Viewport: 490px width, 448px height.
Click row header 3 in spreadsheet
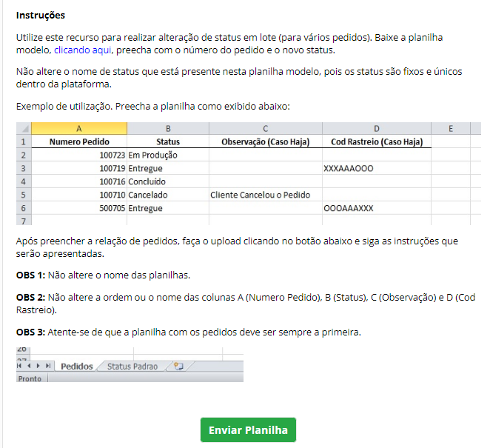click(x=24, y=168)
